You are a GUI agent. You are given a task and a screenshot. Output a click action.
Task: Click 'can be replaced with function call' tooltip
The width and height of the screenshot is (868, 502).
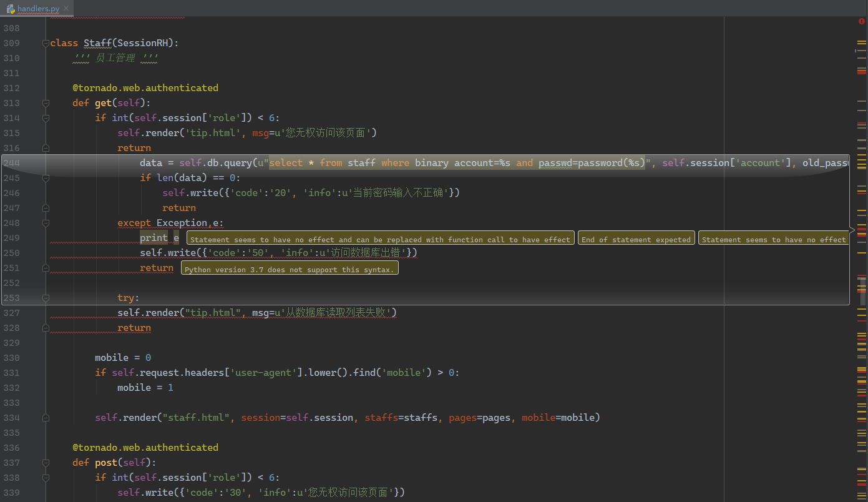coord(380,239)
